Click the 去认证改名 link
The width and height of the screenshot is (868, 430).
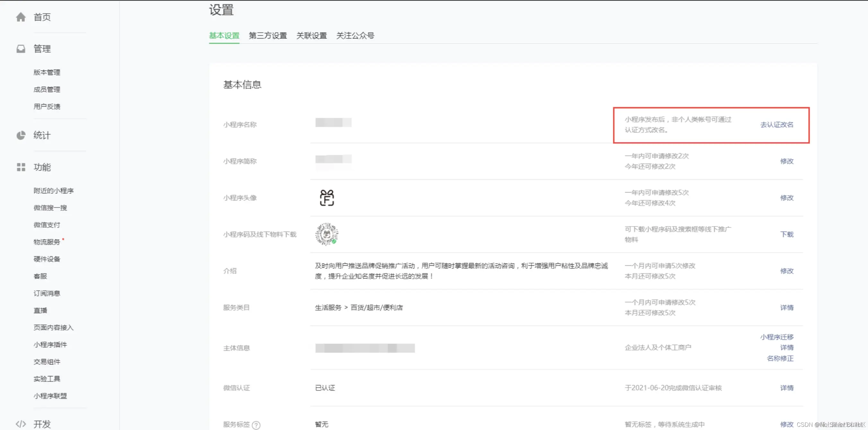point(777,125)
